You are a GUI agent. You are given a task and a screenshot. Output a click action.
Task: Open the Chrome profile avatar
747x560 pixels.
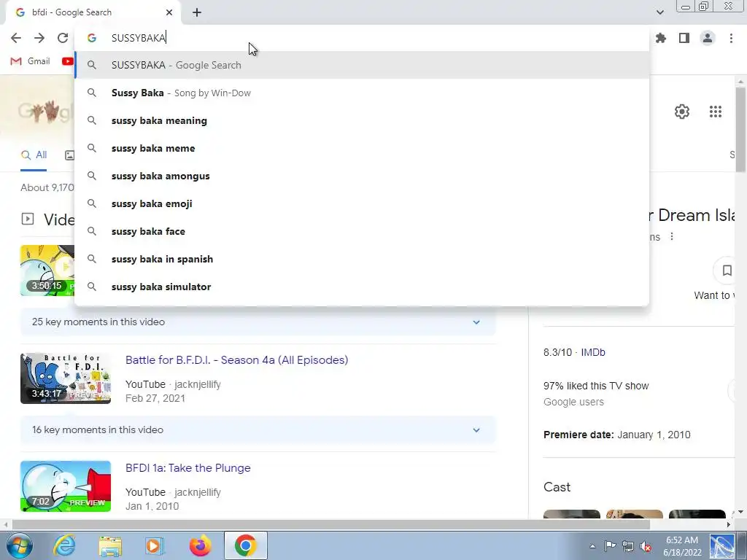(x=708, y=38)
